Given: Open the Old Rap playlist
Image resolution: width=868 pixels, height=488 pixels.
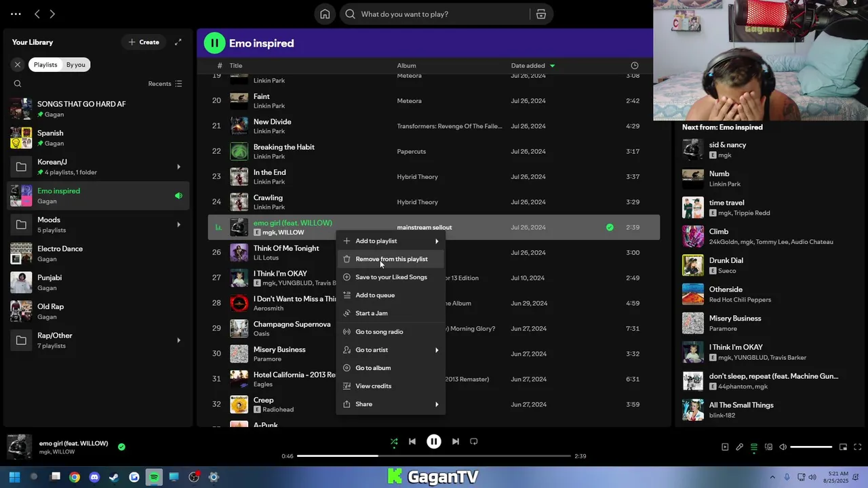Looking at the screenshot, I should click(x=98, y=311).
